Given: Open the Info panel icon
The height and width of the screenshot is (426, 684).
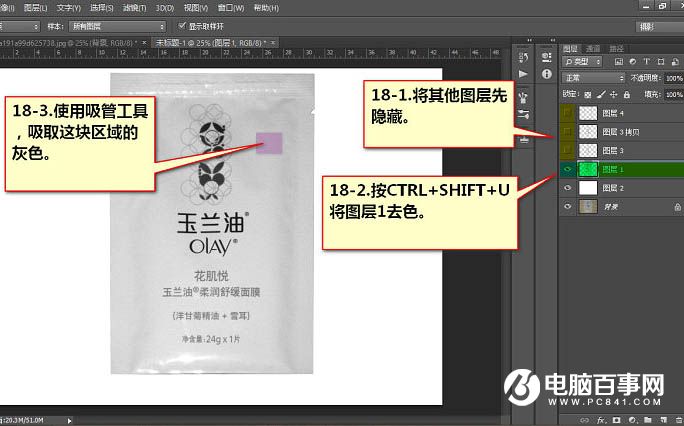Looking at the screenshot, I should pyautogui.click(x=547, y=74).
